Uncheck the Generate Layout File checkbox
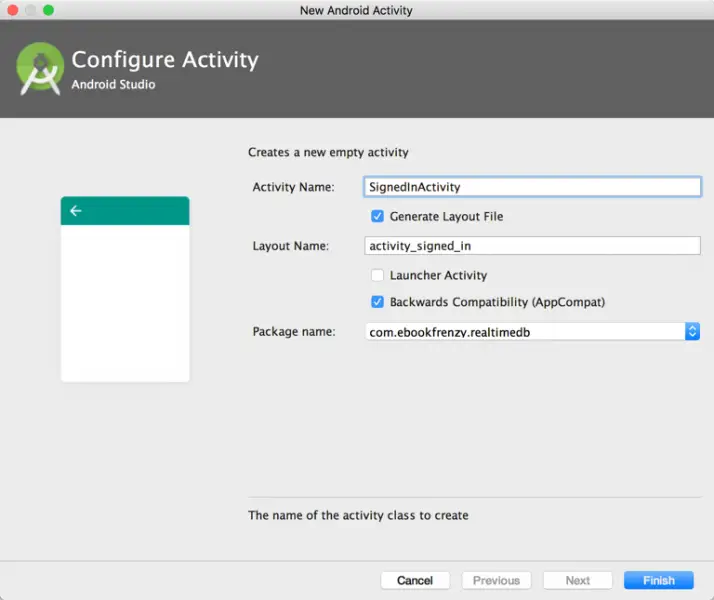714x600 pixels. point(377,216)
